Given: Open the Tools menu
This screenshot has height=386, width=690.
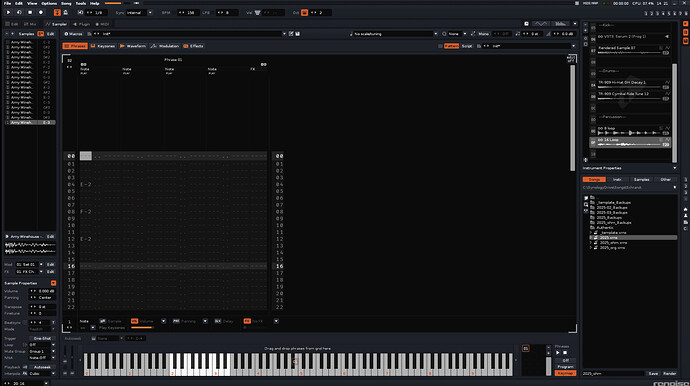Looking at the screenshot, I should coord(81,3).
